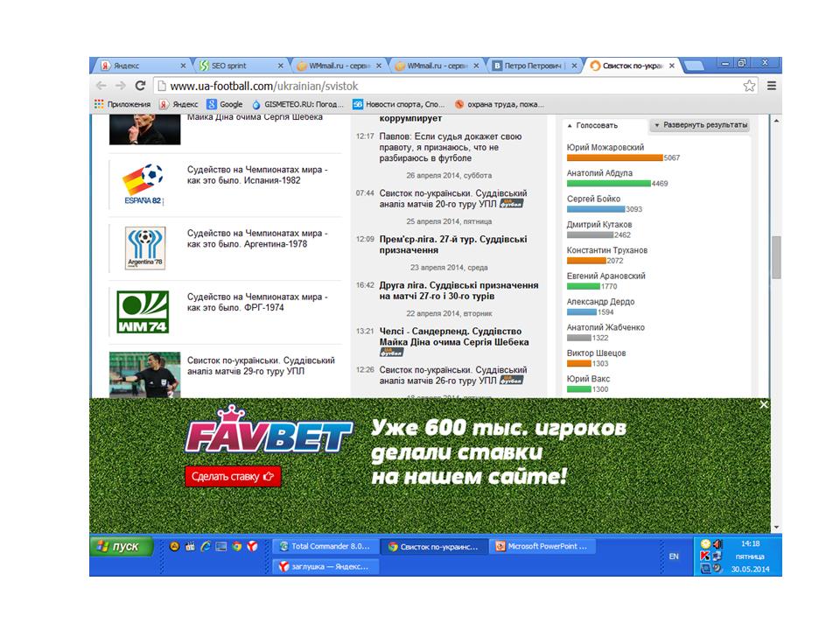Open Свисток по-українськи 29-го туру article

tap(261, 366)
